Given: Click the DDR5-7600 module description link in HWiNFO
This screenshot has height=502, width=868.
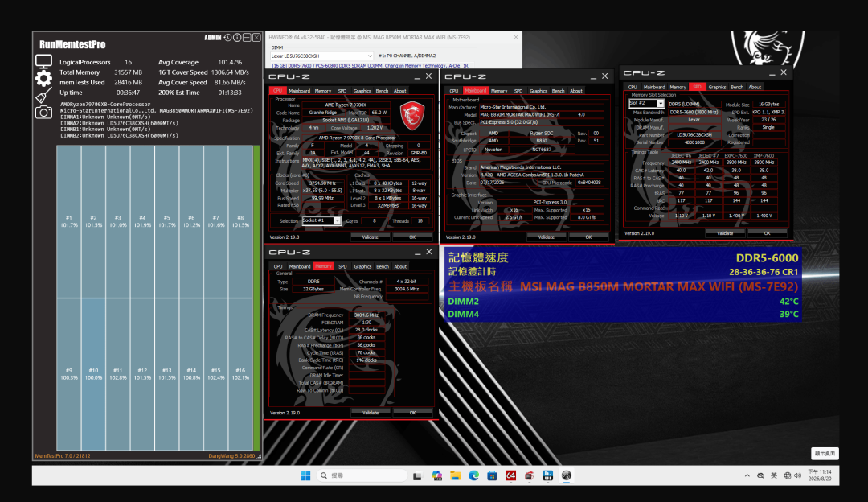Looking at the screenshot, I should 370,65.
